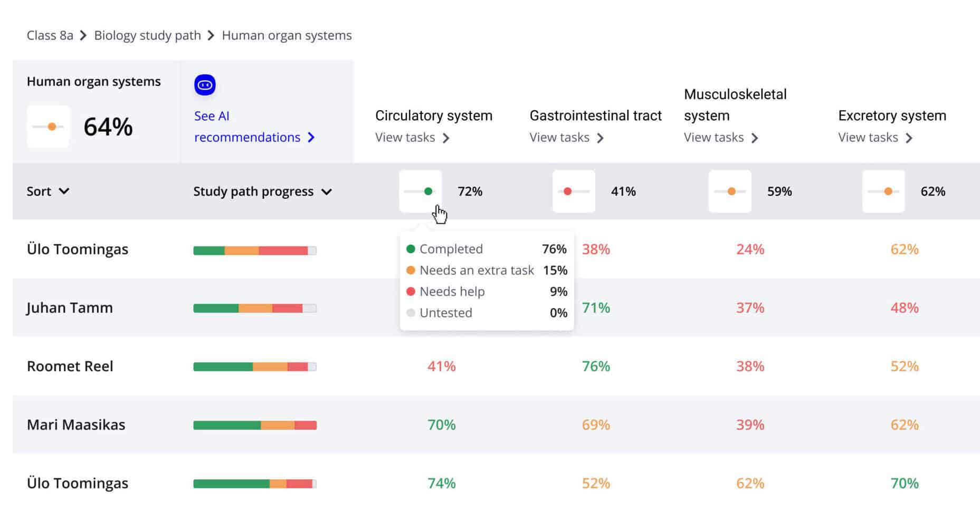Click the Musculoskeletal system slider indicator
Screen dimensions: 980x521
pos(729,191)
